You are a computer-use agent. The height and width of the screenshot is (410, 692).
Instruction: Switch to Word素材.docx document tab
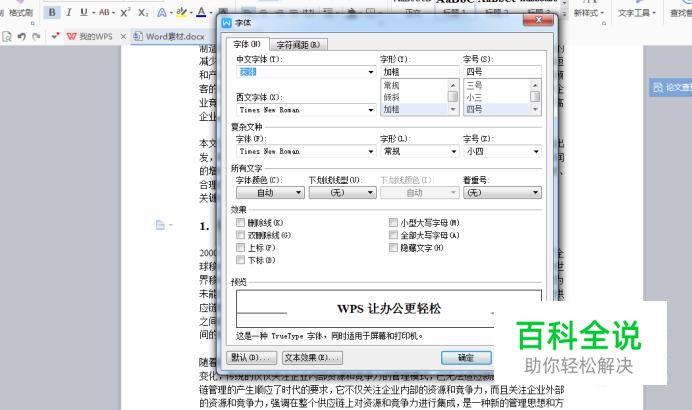[x=169, y=37]
